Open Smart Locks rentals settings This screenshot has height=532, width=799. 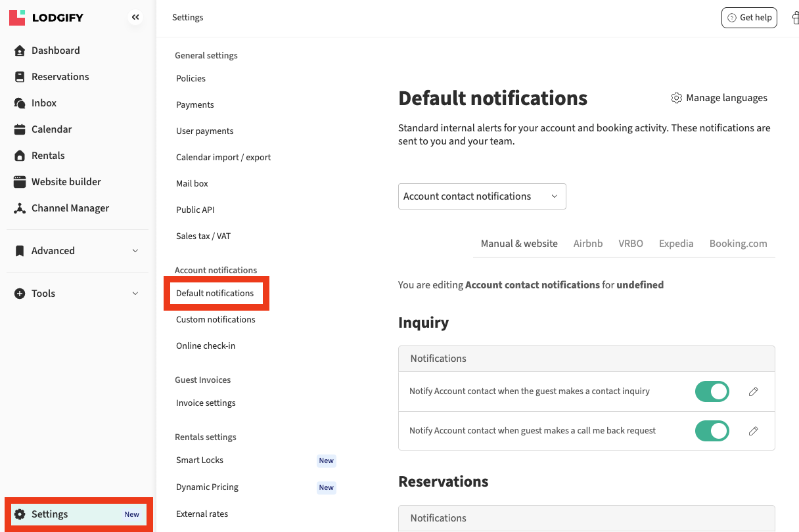[200, 460]
